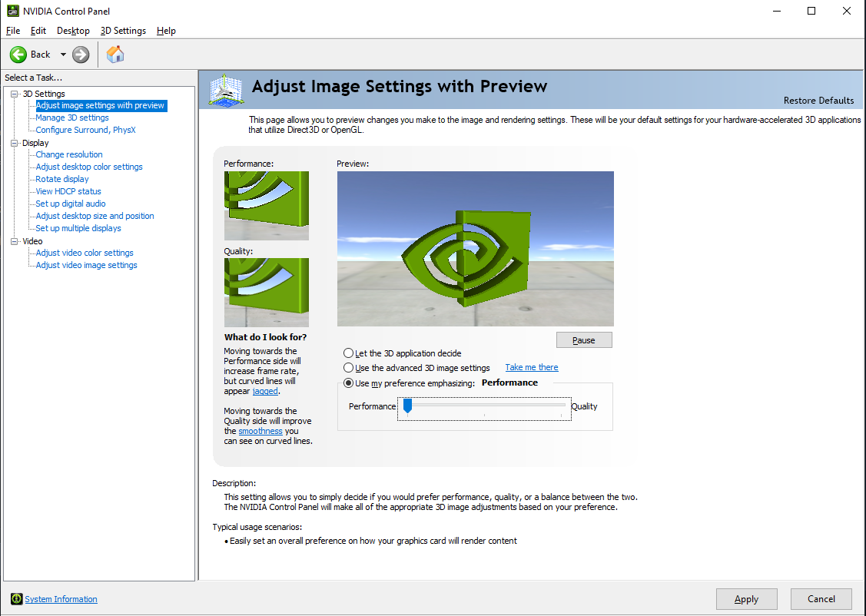The width and height of the screenshot is (866, 616).
Task: Click the Performance-Quality slider thumb
Action: click(407, 406)
